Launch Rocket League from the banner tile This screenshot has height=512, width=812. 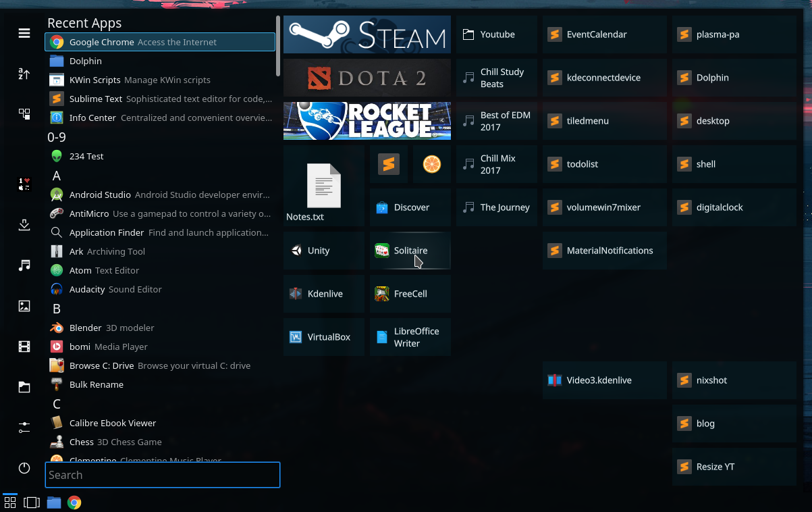click(x=367, y=121)
